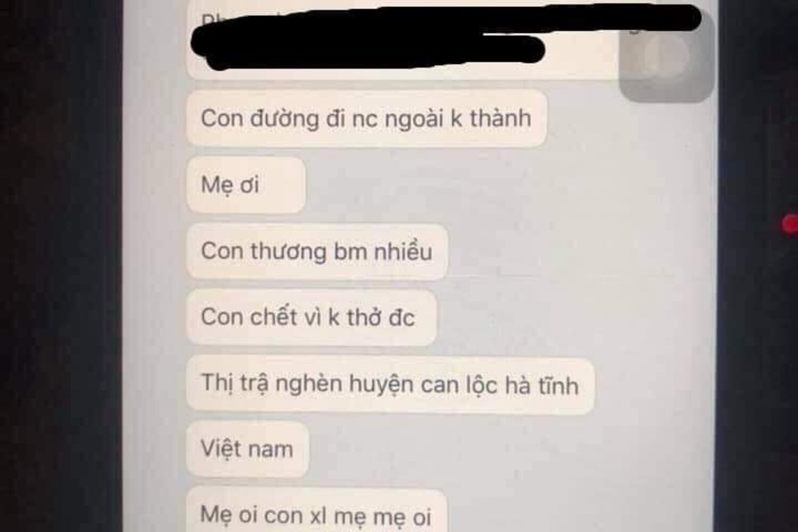This screenshot has width=798, height=532.
Task: Select the "Con đường đi nc ngoài k thành" message
Action: point(367,118)
